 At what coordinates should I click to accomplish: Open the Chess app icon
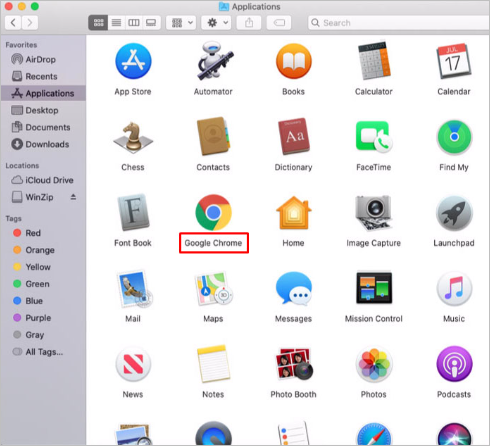pyautogui.click(x=133, y=138)
